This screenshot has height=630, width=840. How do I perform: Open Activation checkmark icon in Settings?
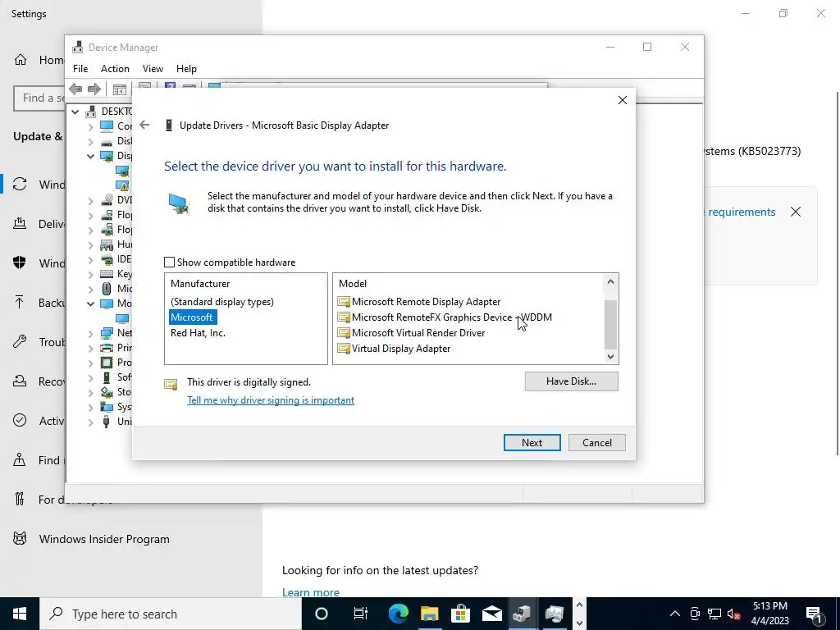pyautogui.click(x=20, y=420)
